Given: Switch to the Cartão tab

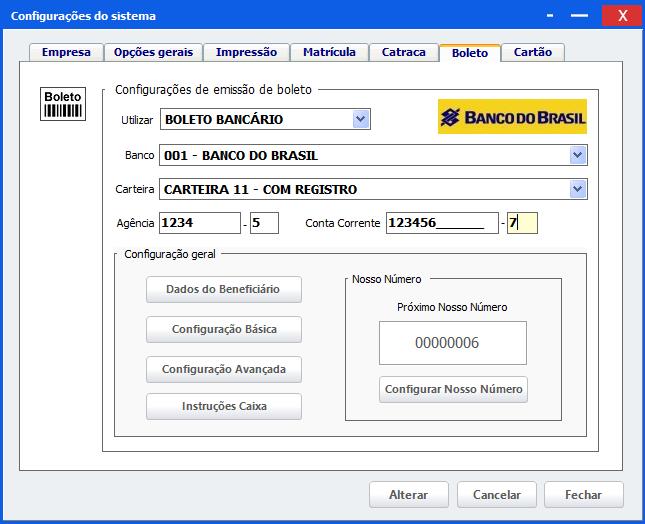Looking at the screenshot, I should coord(533,52).
